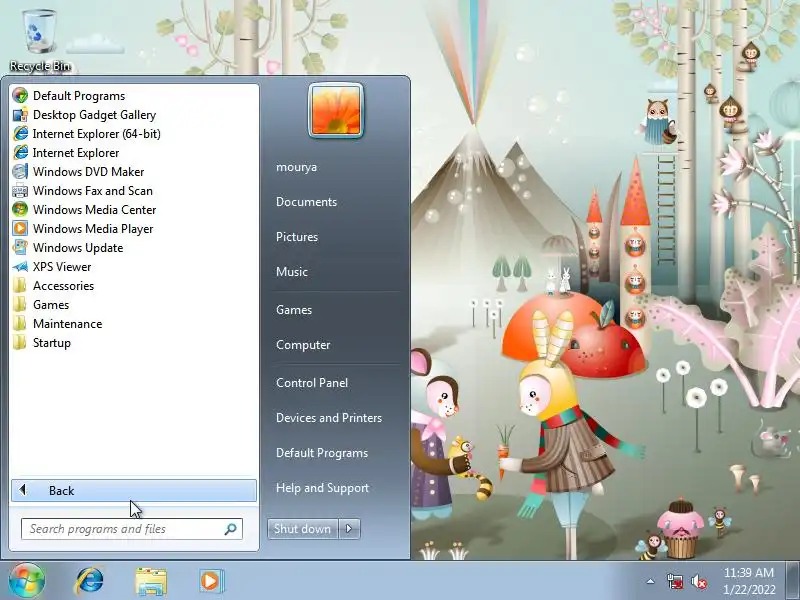Screen dimensions: 800x600
Task: Click the network status tray icon
Action: tap(675, 581)
